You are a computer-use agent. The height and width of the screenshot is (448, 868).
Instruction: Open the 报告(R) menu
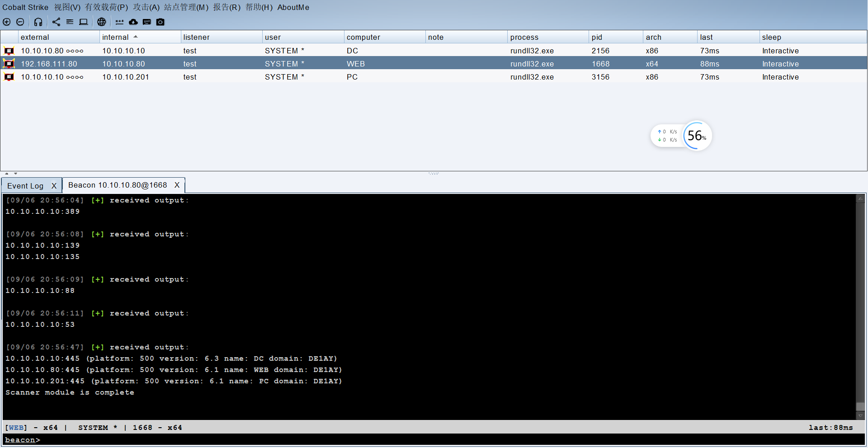coord(227,7)
